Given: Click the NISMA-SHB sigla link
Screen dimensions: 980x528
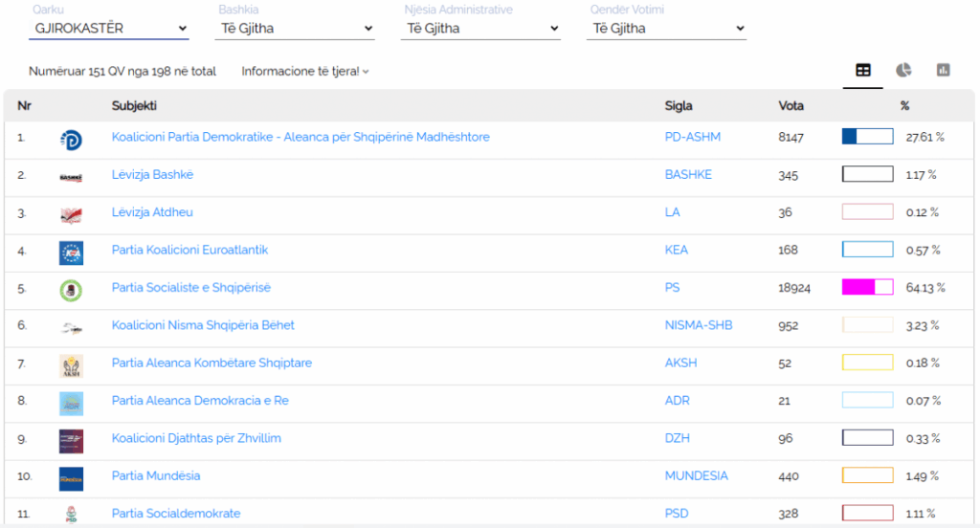Looking at the screenshot, I should pyautogui.click(x=698, y=325).
